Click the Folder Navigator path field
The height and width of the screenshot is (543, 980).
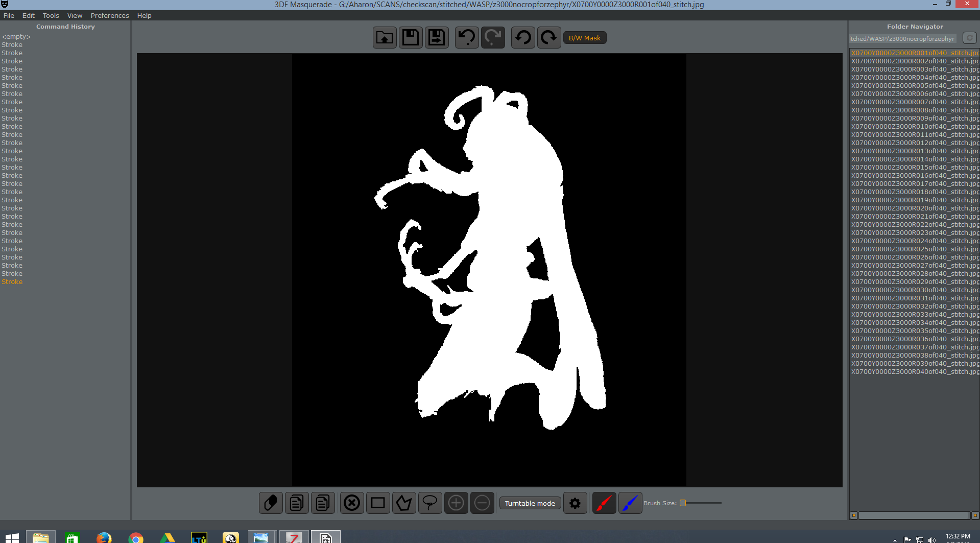click(x=903, y=38)
